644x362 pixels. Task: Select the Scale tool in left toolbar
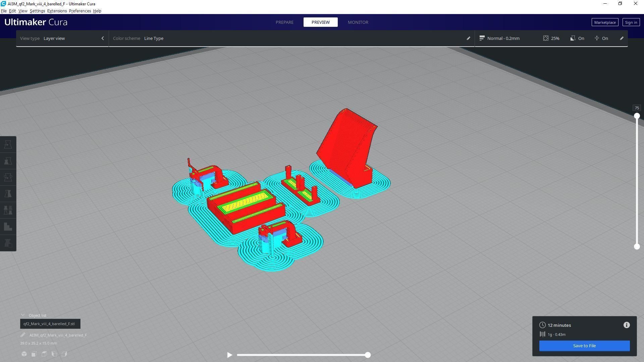[8, 161]
